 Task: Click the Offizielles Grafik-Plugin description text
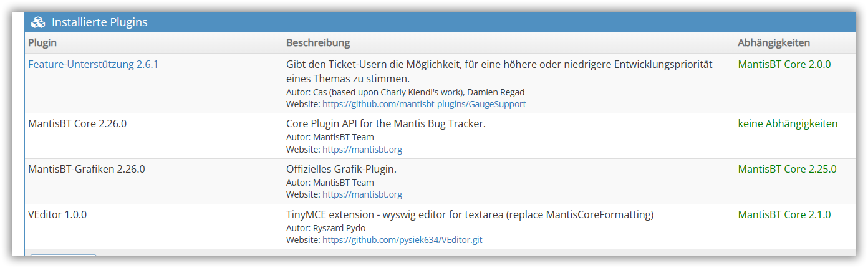(x=341, y=169)
